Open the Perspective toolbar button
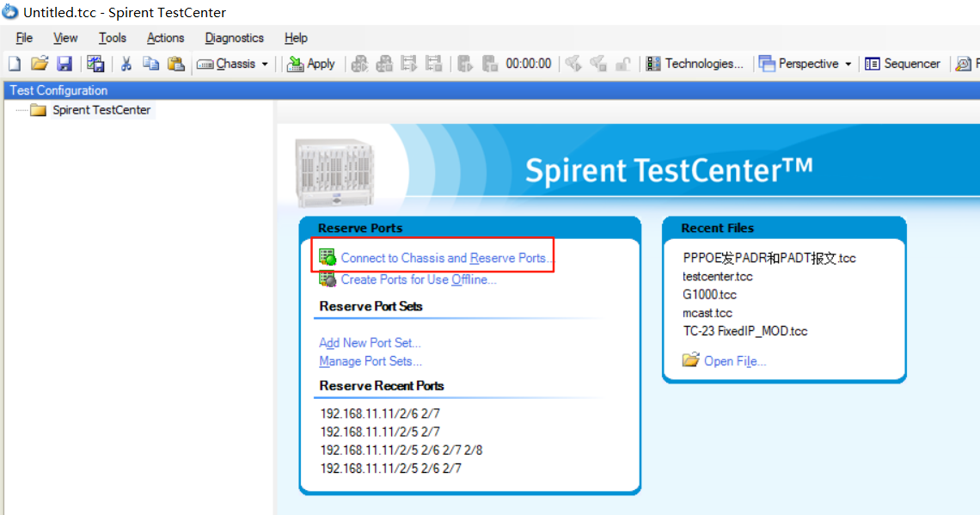 point(799,64)
